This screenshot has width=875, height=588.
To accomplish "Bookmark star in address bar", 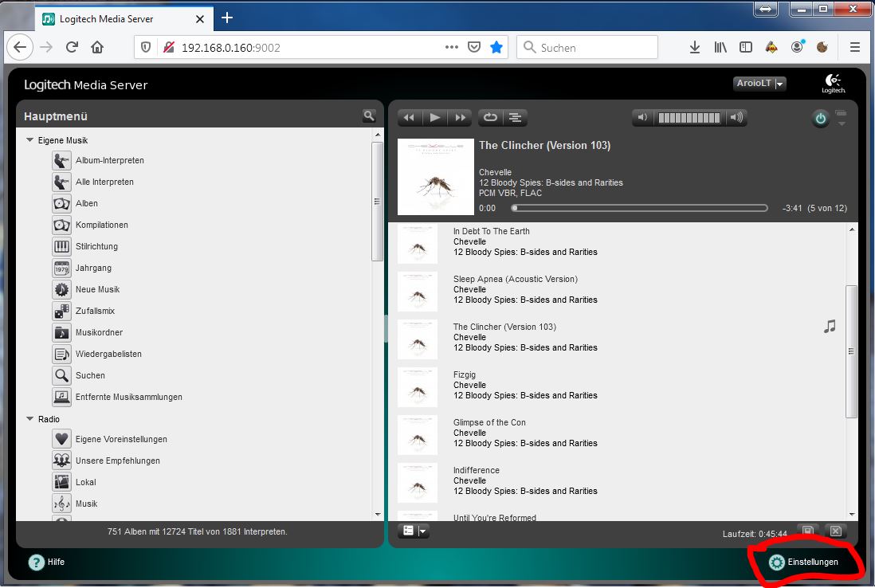I will (496, 48).
